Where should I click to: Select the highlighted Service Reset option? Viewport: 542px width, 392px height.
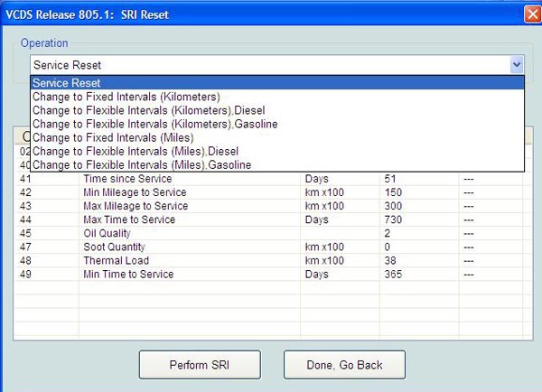pyautogui.click(x=277, y=83)
